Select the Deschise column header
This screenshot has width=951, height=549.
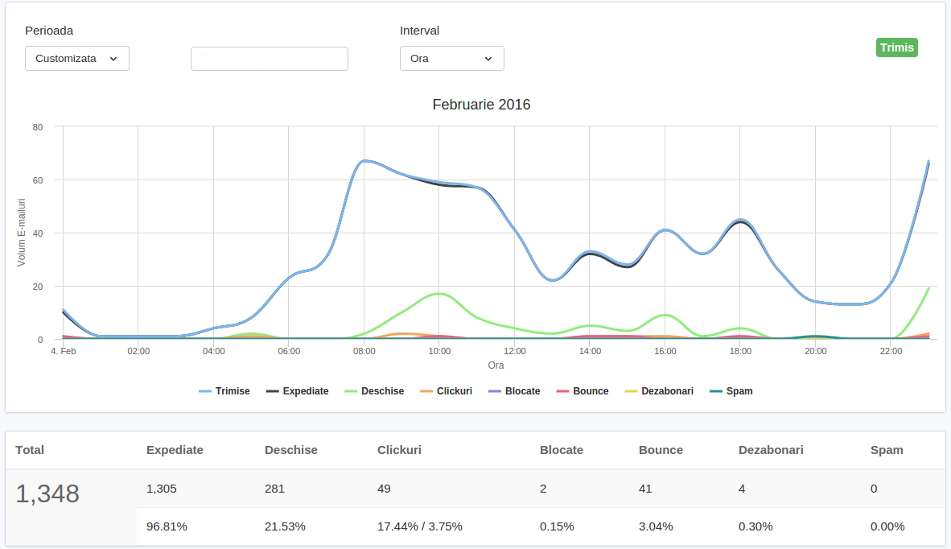coord(291,450)
